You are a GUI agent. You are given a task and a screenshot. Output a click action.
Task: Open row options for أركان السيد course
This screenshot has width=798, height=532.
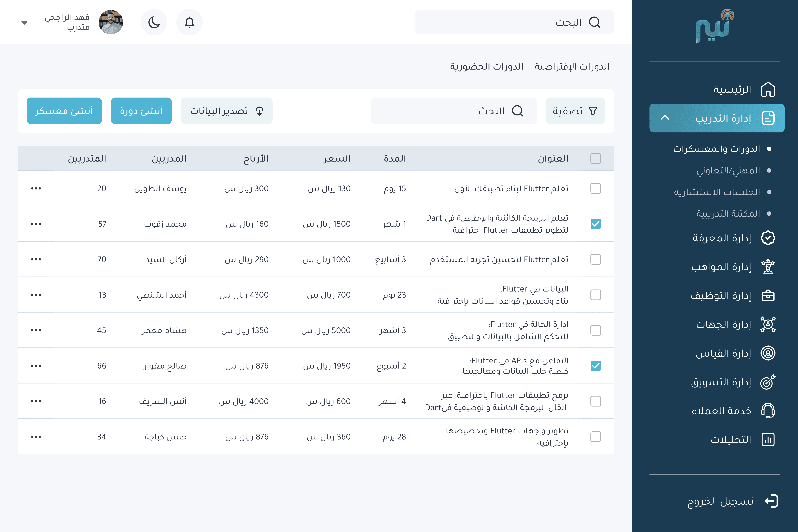[36, 259]
